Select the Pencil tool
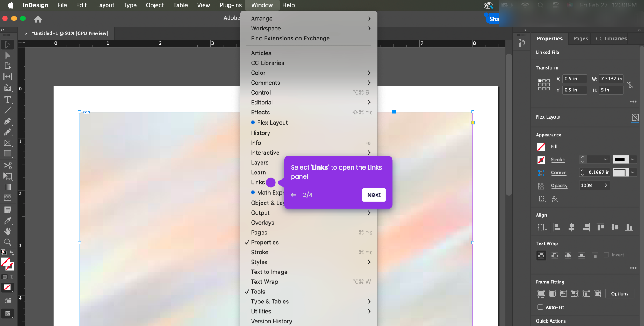 coord(7,132)
